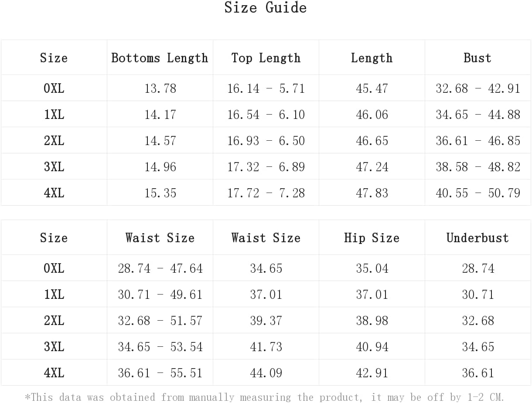Select the 40.94 hip size value
The width and height of the screenshot is (532, 403).
click(x=372, y=347)
